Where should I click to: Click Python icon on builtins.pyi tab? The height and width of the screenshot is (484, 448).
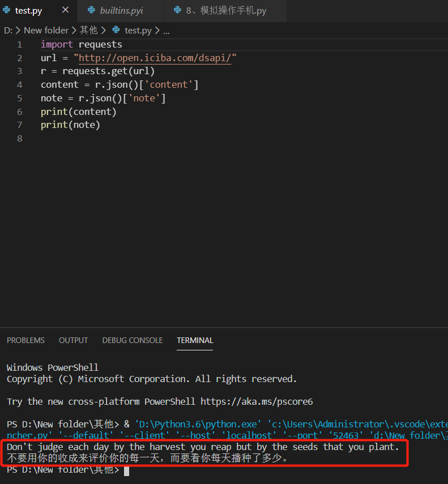[91, 10]
